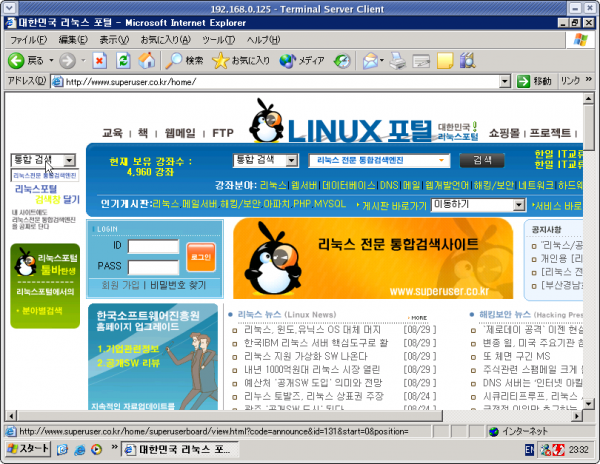This screenshot has height=464, width=600.
Task: Open Forward button history dropdown arrow
Action: 83,61
